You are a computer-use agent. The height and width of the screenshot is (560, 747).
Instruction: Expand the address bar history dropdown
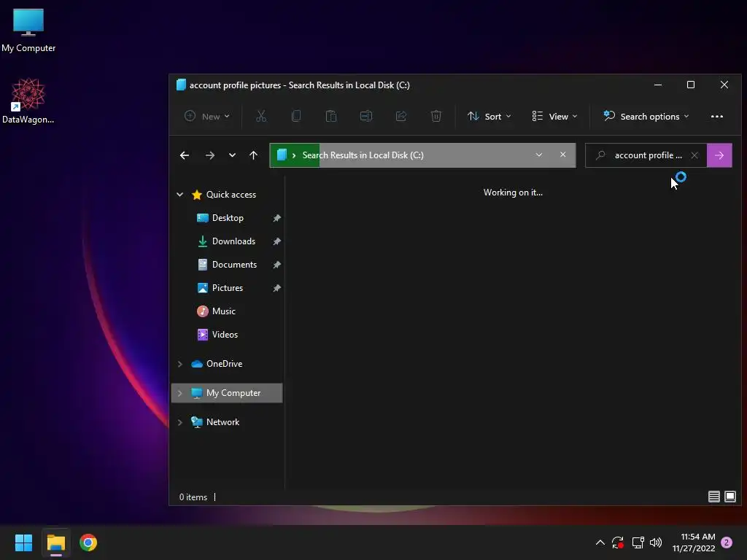(539, 155)
